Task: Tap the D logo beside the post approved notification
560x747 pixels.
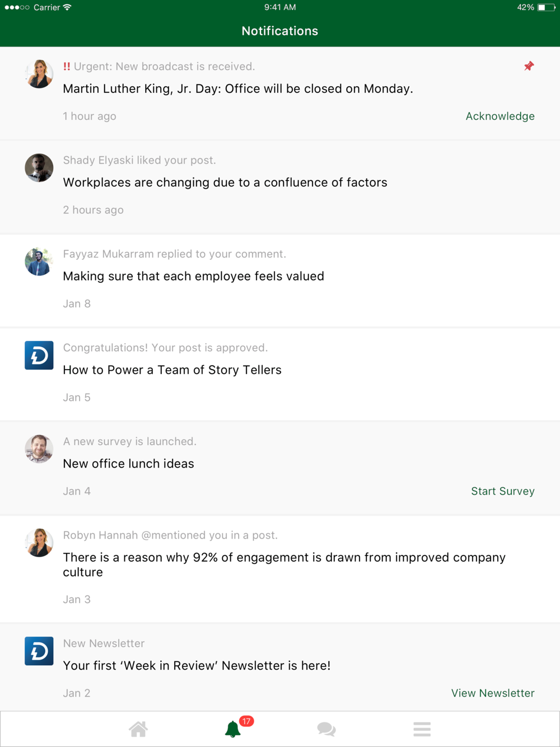Action: click(x=39, y=356)
